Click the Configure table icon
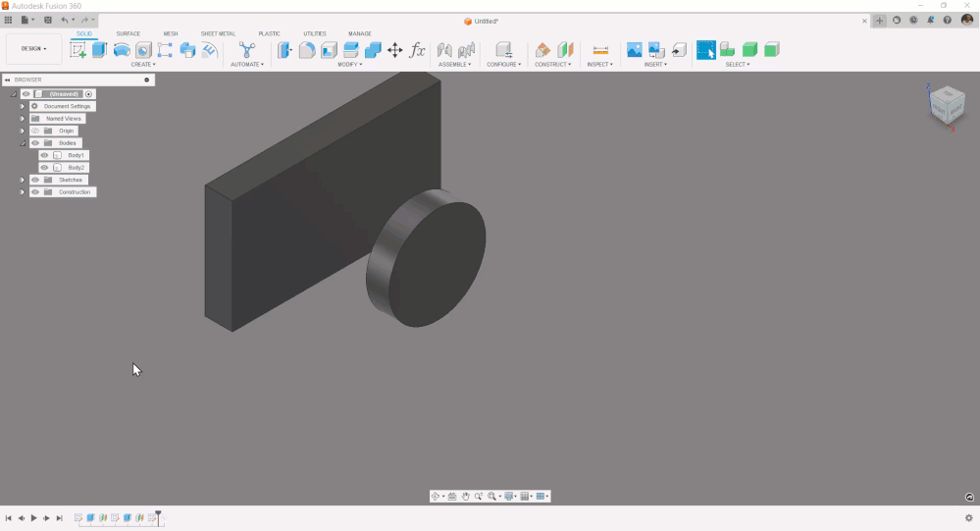 coord(504,50)
